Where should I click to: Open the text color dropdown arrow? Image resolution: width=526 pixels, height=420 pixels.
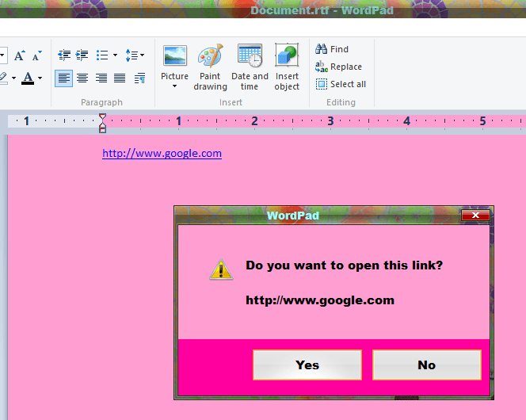click(40, 78)
